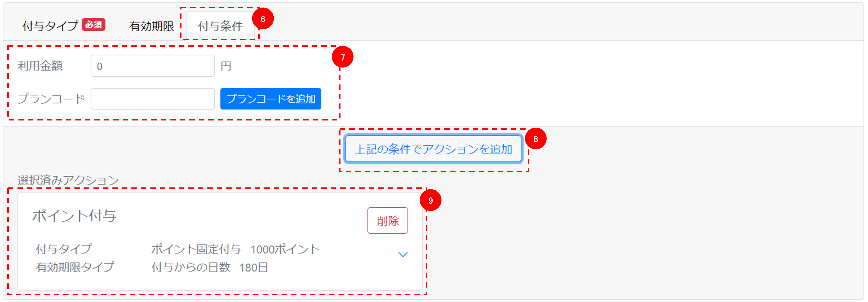Click the 付与からの日数 180日 text
Viewport: 868px width, 302px height.
tap(210, 267)
